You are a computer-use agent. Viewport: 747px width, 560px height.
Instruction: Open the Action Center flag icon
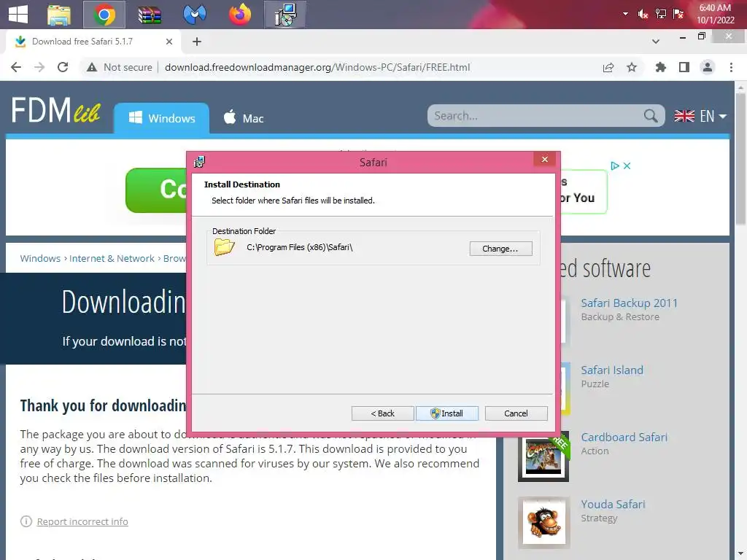678,14
